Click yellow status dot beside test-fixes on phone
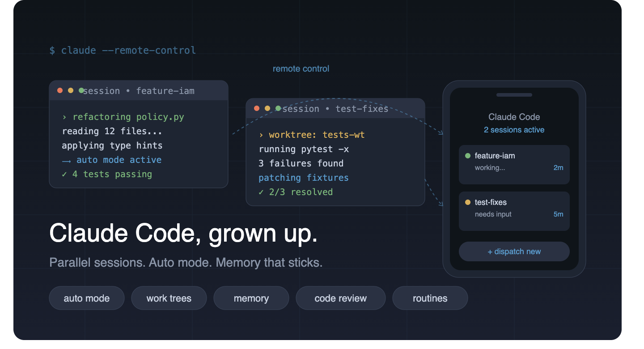The image size is (644, 349). [468, 202]
